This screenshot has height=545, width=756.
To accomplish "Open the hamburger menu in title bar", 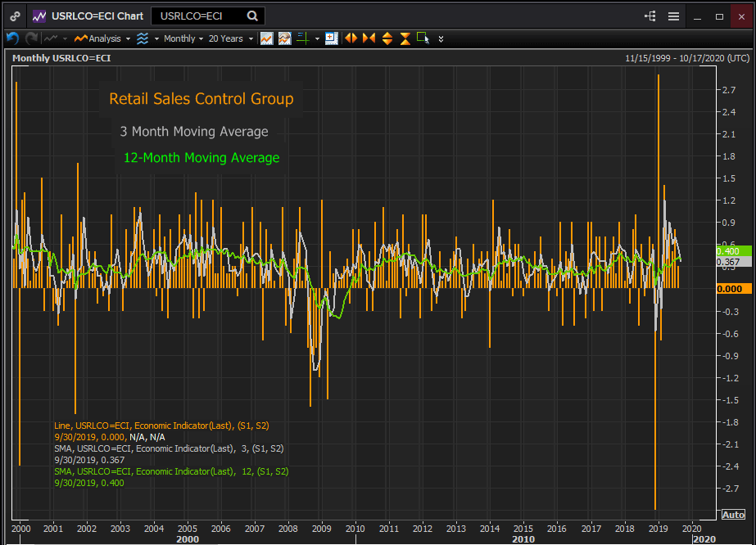I will (x=673, y=16).
